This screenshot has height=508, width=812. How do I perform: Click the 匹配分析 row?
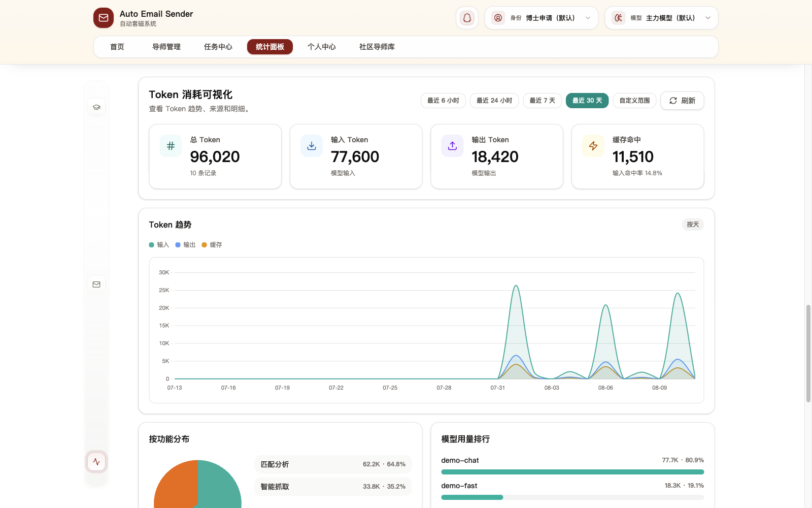[x=333, y=464]
